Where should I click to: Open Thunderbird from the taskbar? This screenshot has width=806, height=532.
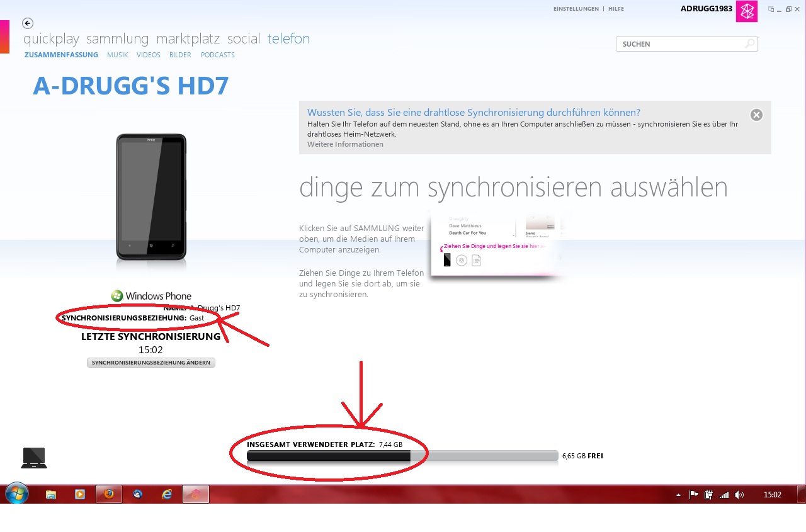click(x=138, y=494)
